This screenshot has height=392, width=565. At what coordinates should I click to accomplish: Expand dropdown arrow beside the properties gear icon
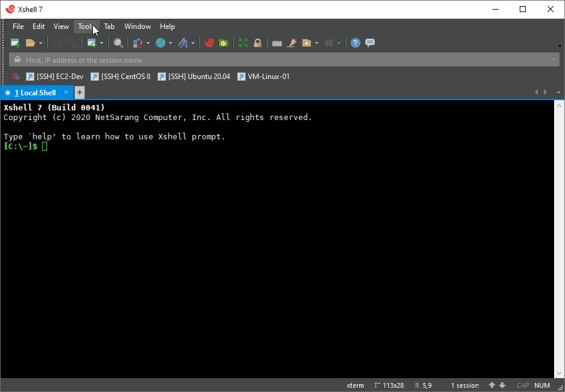[x=101, y=43]
